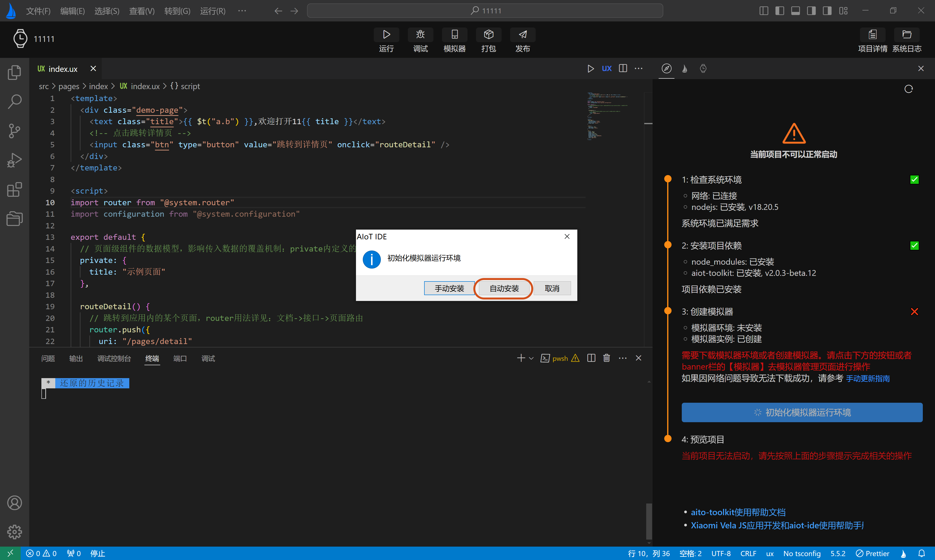Refresh the project status panel
The width and height of the screenshot is (935, 560).
(x=908, y=89)
